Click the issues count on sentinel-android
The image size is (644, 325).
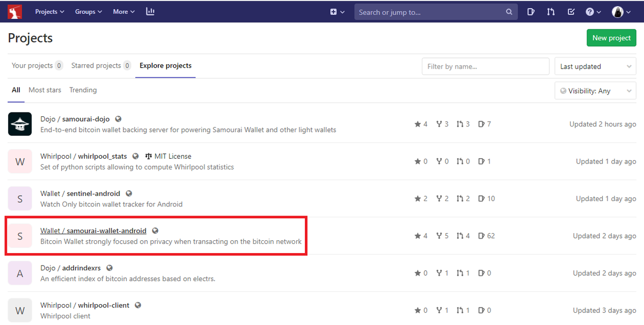point(486,198)
